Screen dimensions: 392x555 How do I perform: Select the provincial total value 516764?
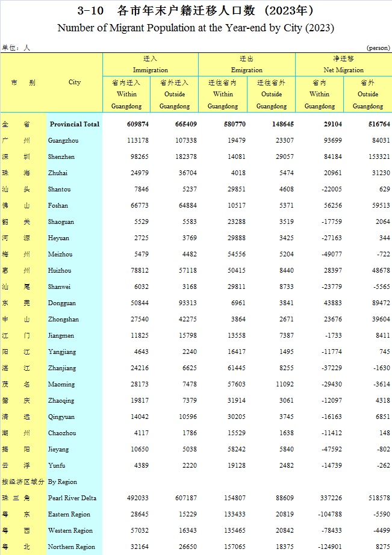379,124
